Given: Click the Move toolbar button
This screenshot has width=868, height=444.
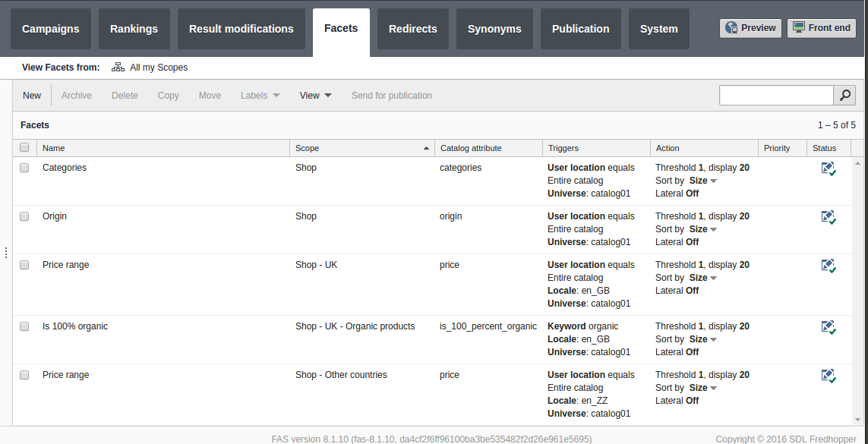Looking at the screenshot, I should [x=210, y=95].
